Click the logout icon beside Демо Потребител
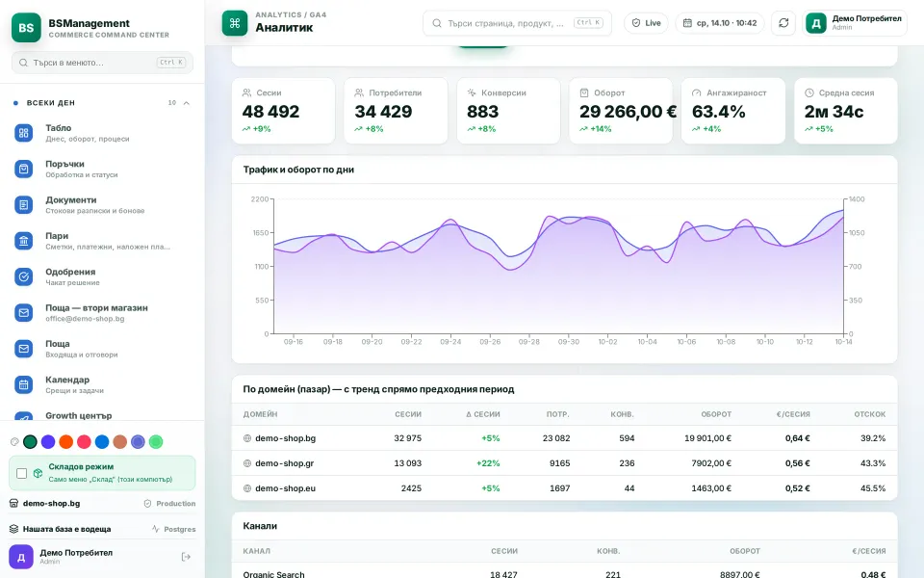 coord(186,557)
